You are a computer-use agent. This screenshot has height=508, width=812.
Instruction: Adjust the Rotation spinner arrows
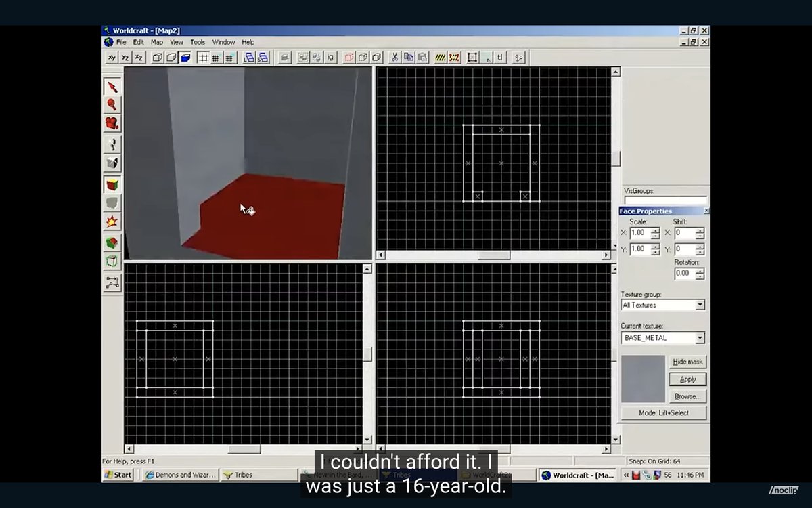[700, 274]
